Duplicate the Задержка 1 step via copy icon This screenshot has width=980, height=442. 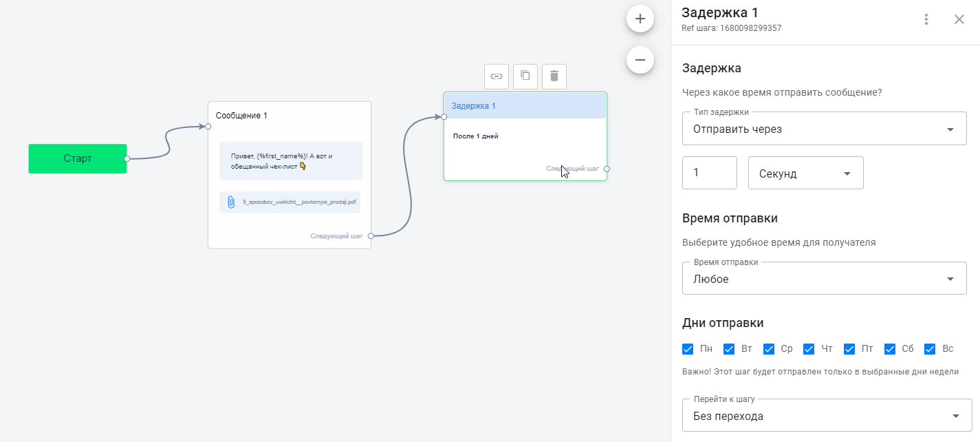[x=525, y=76]
